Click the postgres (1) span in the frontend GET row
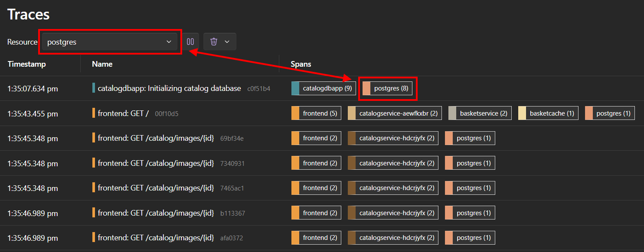644x252 pixels. pyautogui.click(x=609, y=113)
